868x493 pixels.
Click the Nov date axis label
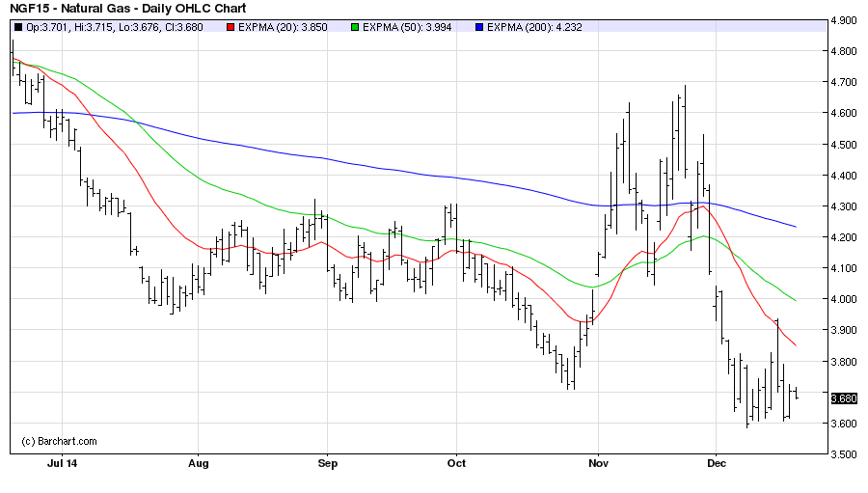598,463
